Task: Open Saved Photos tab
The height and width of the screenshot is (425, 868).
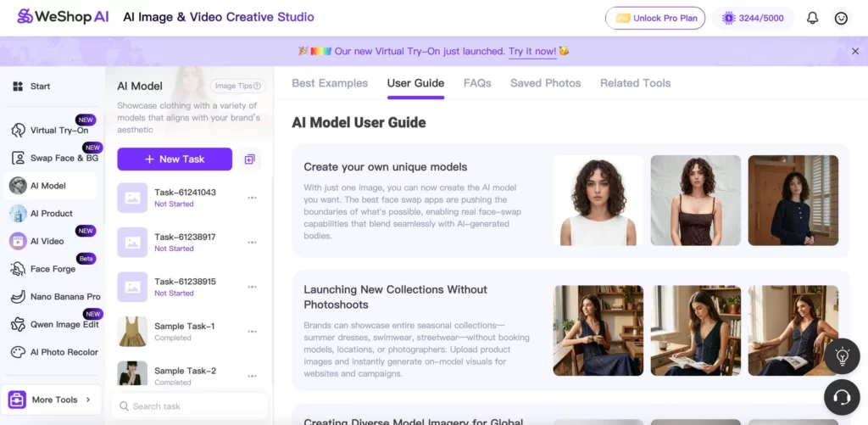Action: tap(546, 83)
